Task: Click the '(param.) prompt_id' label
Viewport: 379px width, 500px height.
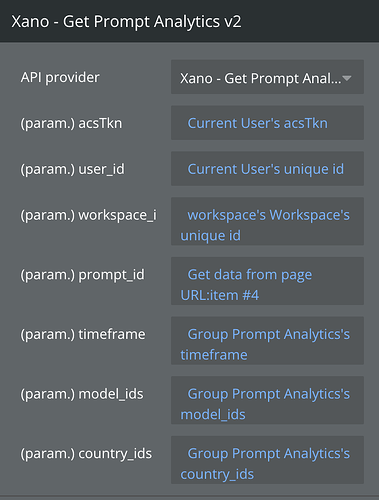Action: point(82,275)
